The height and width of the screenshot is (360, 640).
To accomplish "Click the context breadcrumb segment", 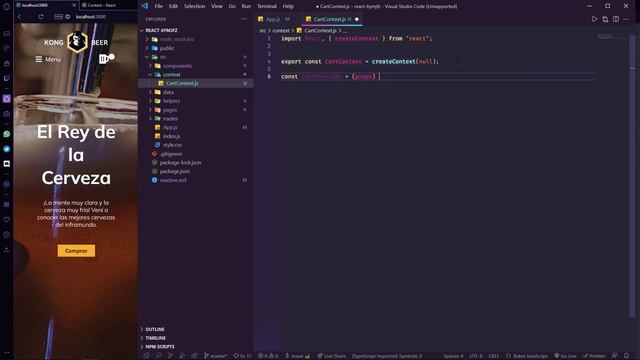I will coord(281,31).
